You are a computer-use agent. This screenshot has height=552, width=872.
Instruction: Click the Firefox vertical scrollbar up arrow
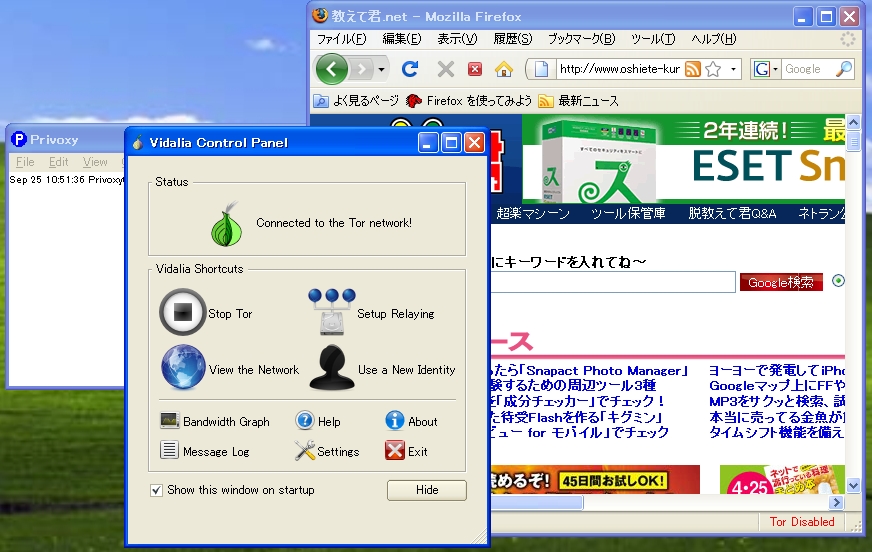pos(853,121)
